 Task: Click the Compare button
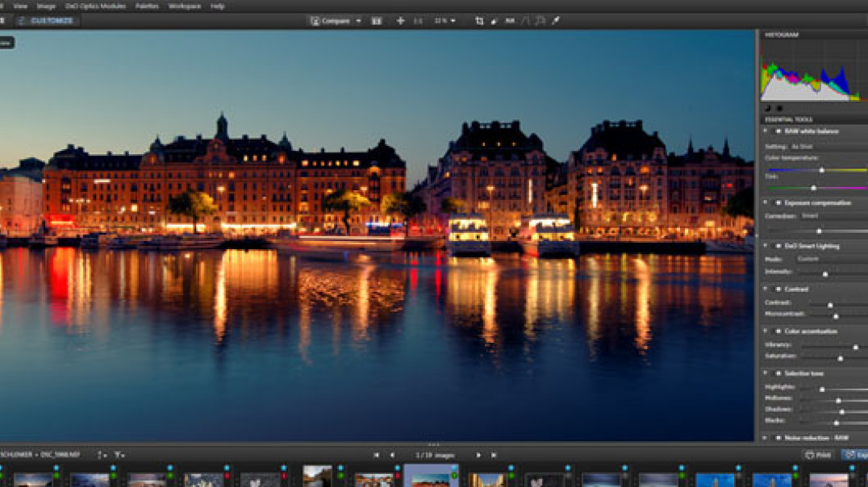tap(330, 21)
